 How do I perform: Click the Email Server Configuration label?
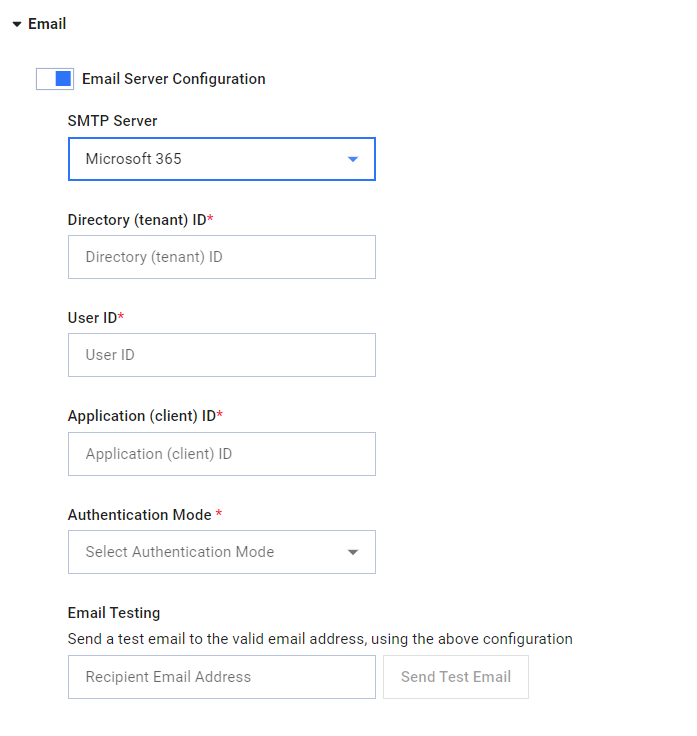tap(174, 79)
